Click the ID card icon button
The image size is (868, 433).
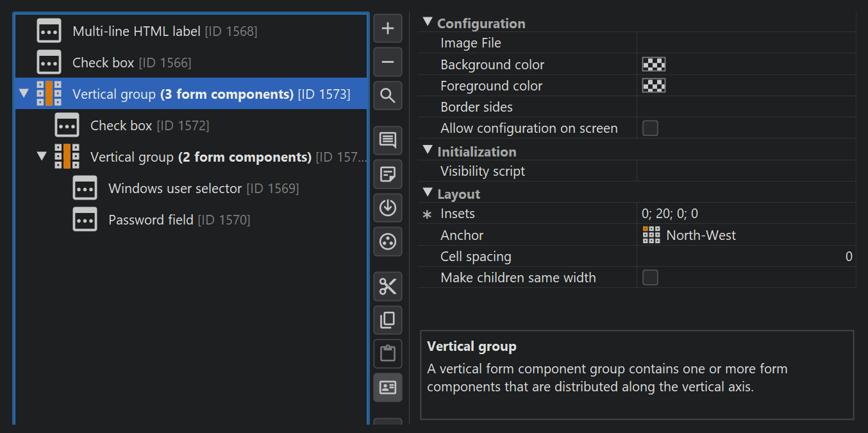coord(388,387)
